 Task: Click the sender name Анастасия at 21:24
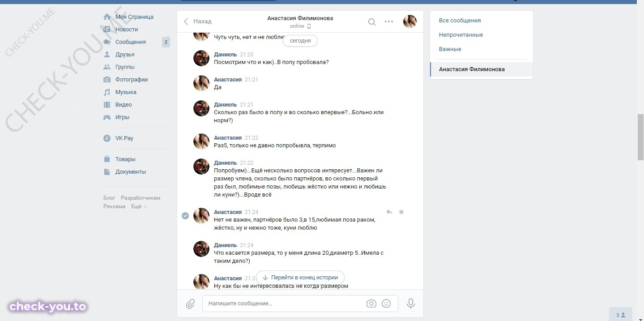(x=228, y=212)
